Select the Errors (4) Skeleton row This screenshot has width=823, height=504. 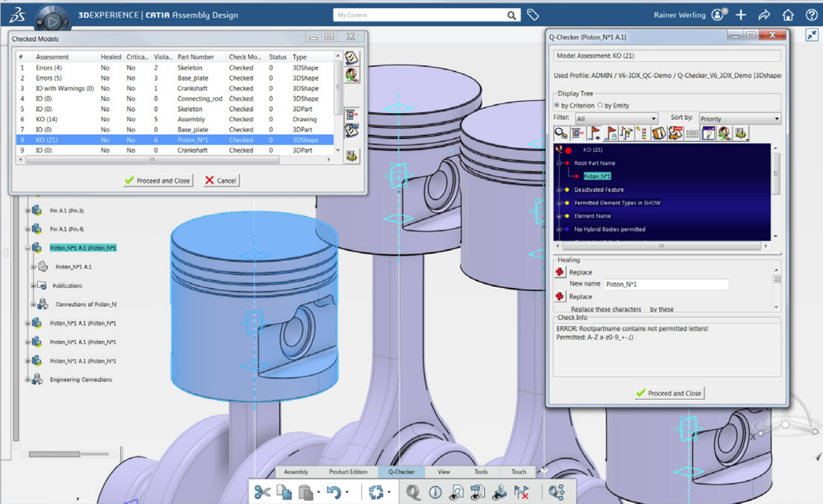(x=175, y=68)
